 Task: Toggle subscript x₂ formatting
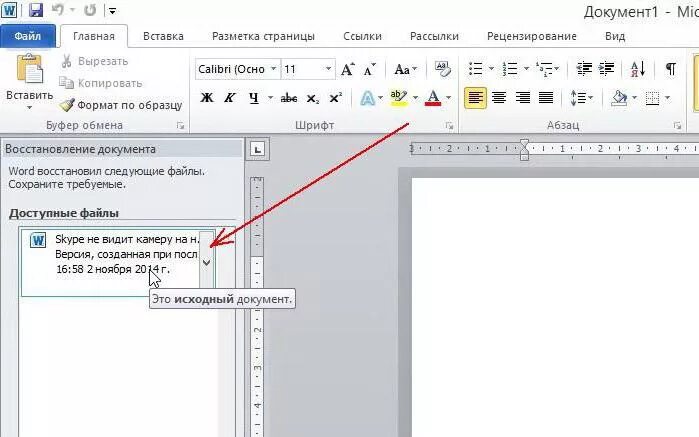tap(312, 98)
